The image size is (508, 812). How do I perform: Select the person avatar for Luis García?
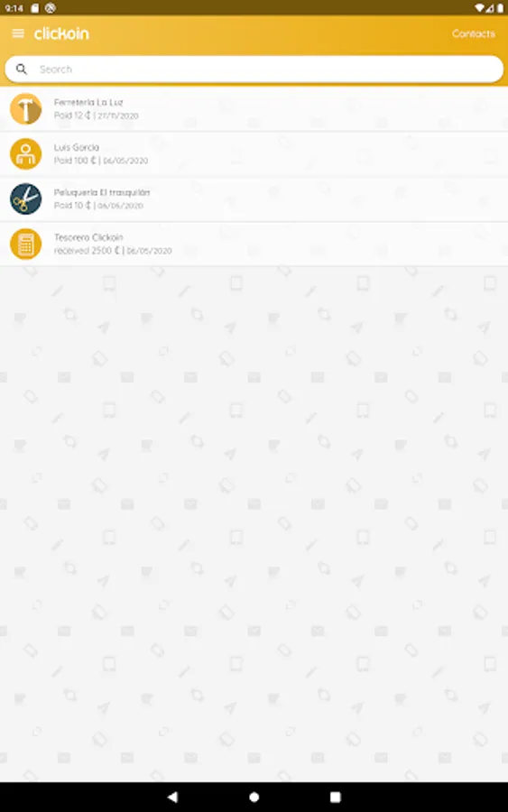click(26, 153)
